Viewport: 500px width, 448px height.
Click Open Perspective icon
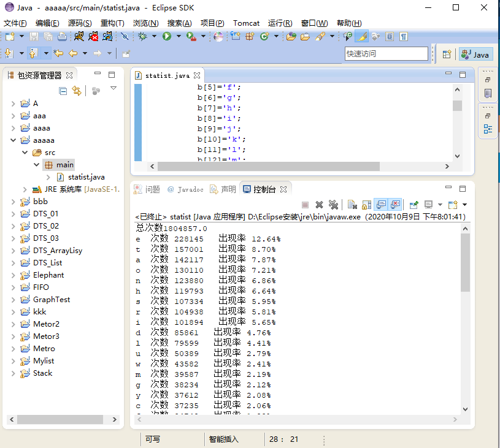tap(447, 54)
